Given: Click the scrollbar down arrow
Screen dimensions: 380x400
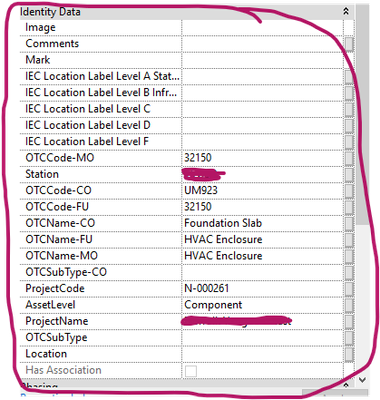Looking at the screenshot, I should [x=363, y=380].
